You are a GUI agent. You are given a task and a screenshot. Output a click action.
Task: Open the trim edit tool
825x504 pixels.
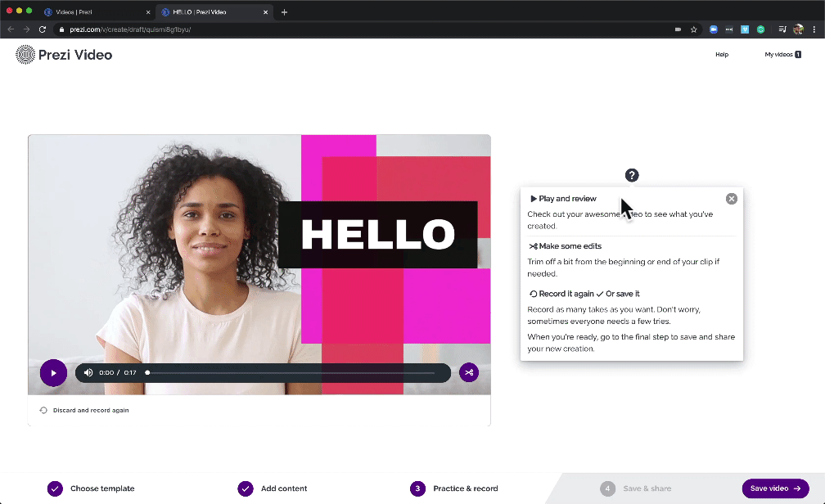(x=468, y=373)
